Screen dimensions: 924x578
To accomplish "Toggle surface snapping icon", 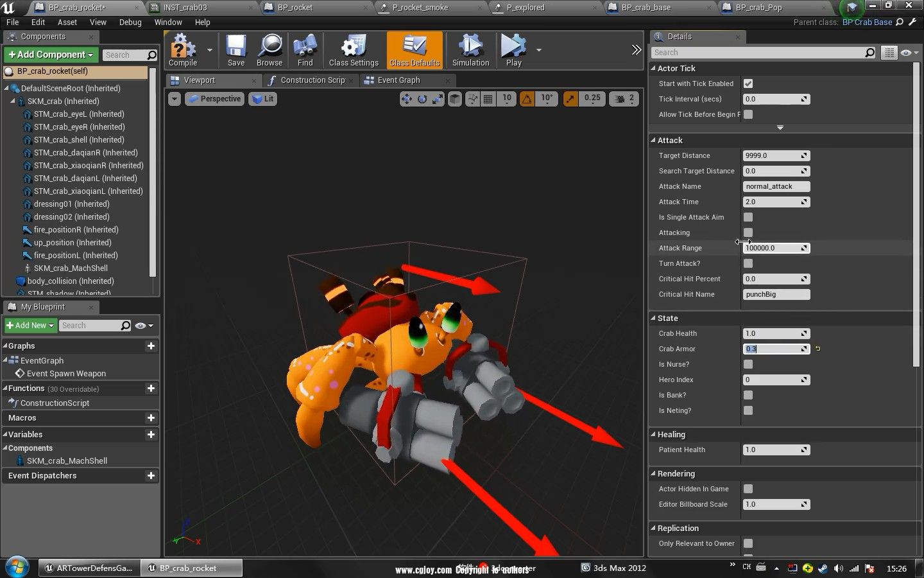I will coord(473,99).
